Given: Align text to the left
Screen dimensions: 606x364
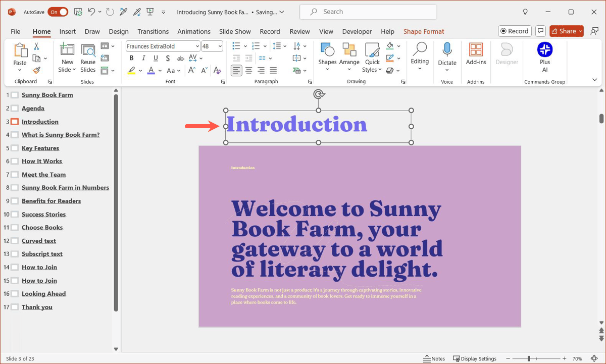Looking at the screenshot, I should click(x=236, y=71).
